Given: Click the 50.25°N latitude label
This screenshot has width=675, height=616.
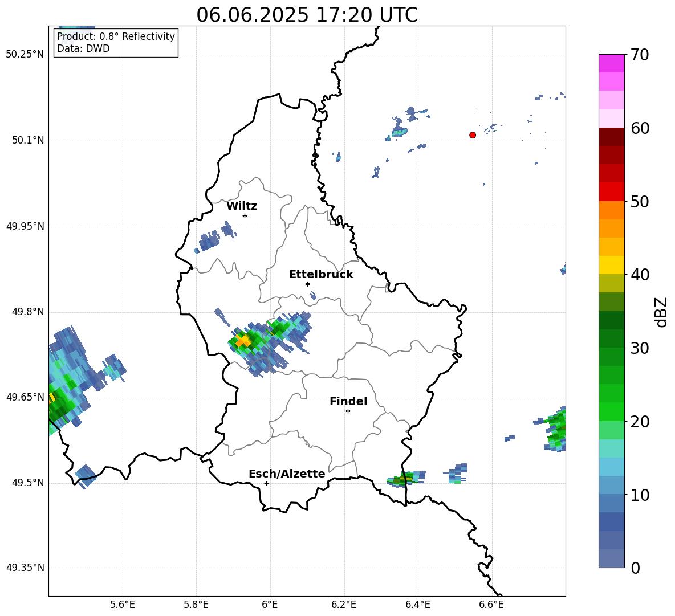Looking at the screenshot, I should tap(25, 55).
